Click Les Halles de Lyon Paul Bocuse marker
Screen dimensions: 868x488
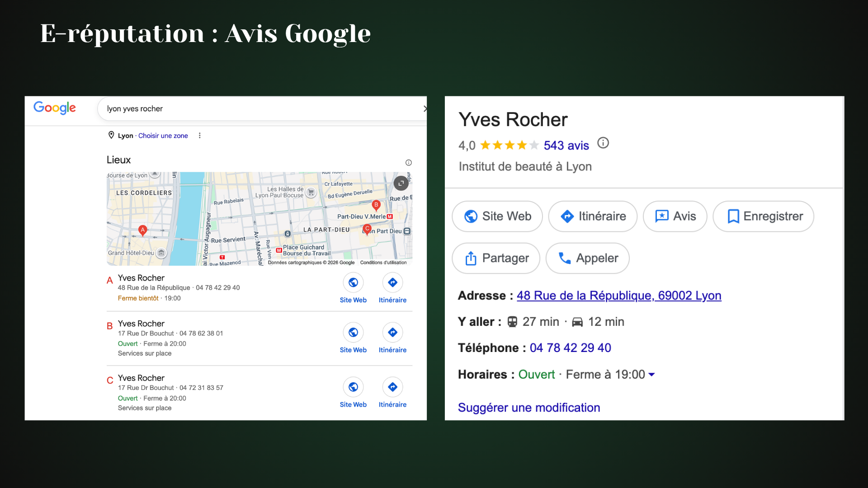pos(311,192)
